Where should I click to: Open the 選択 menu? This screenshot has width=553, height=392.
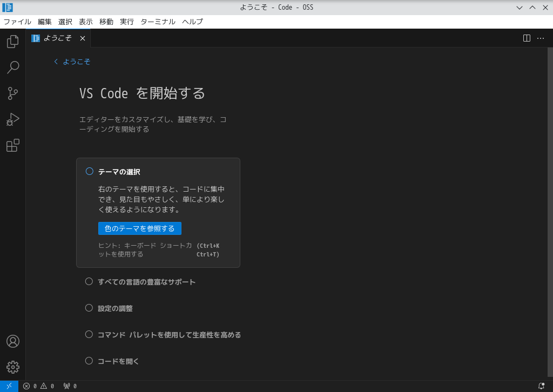click(65, 22)
